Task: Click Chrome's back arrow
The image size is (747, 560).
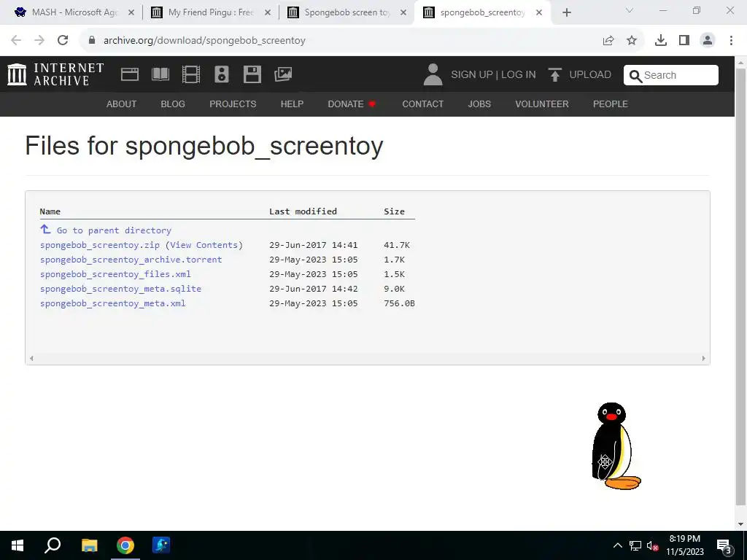Action: coord(16,40)
